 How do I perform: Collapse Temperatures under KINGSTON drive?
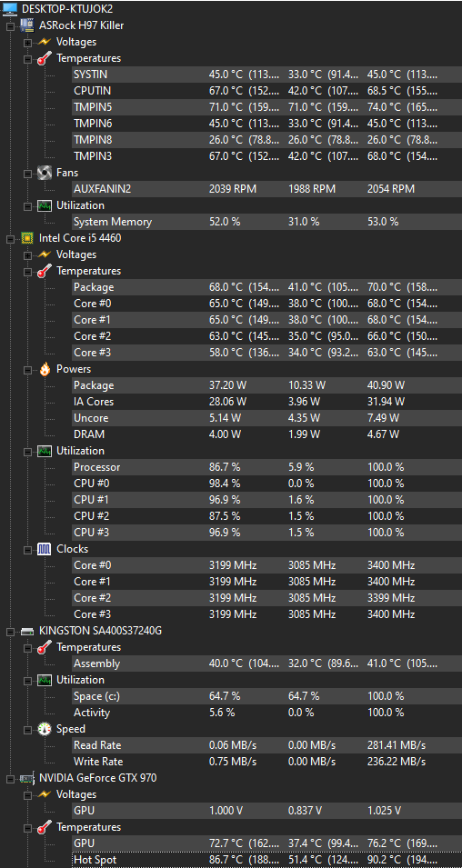pyautogui.click(x=27, y=647)
